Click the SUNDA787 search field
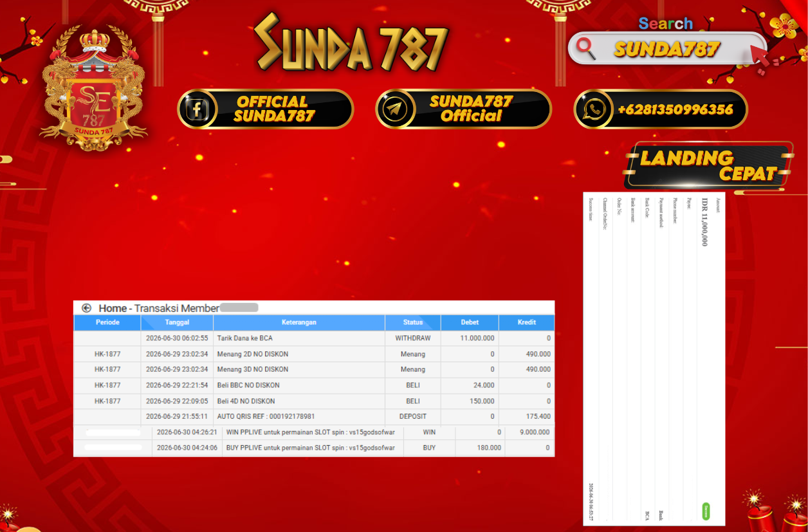Screen dimensions: 808x532 (667, 49)
